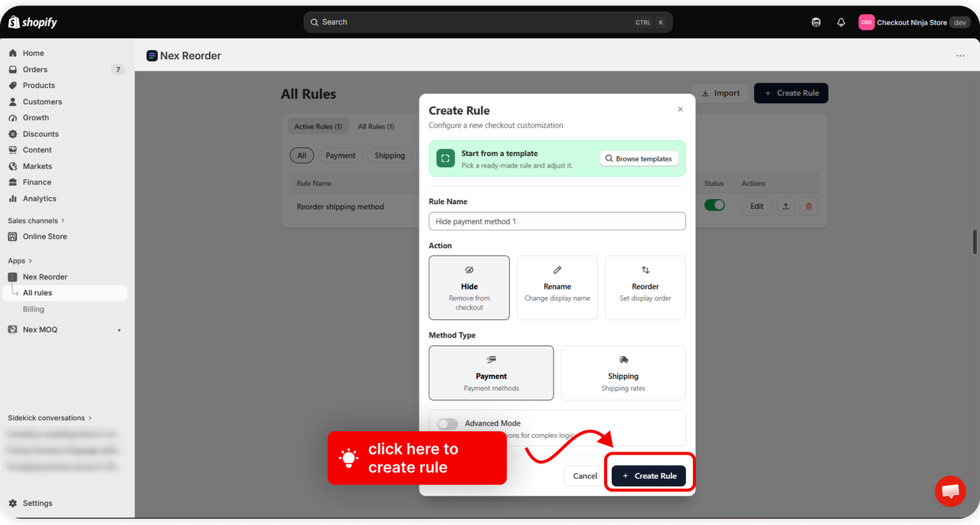Image resolution: width=980 pixels, height=525 pixels.
Task: Open the Checkout Ninja Store account menu
Action: [914, 22]
